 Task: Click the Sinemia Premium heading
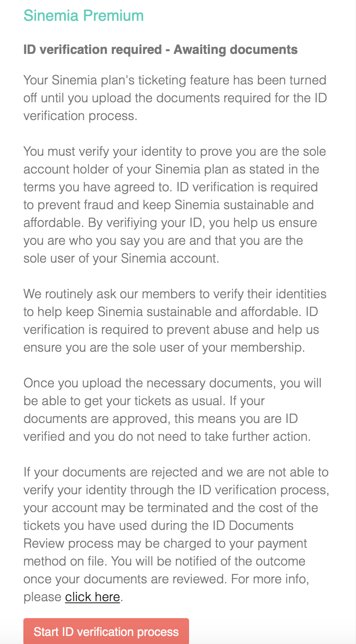(84, 16)
